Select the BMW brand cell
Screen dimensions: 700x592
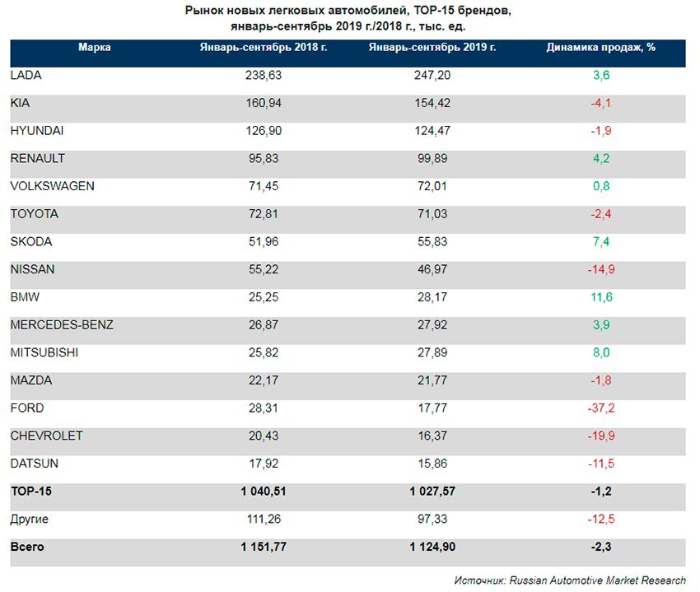25,297
